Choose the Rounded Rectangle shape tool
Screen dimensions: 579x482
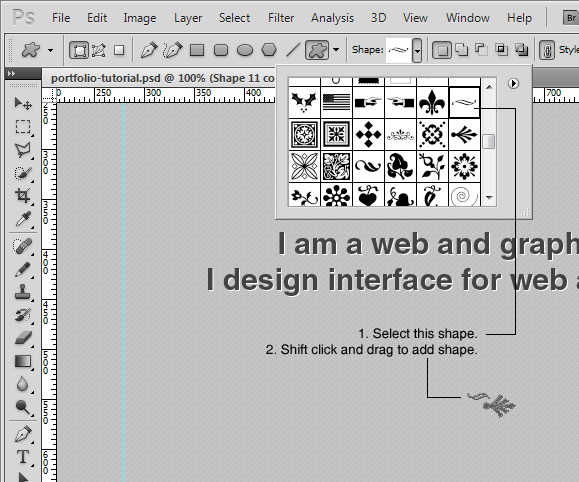221,50
